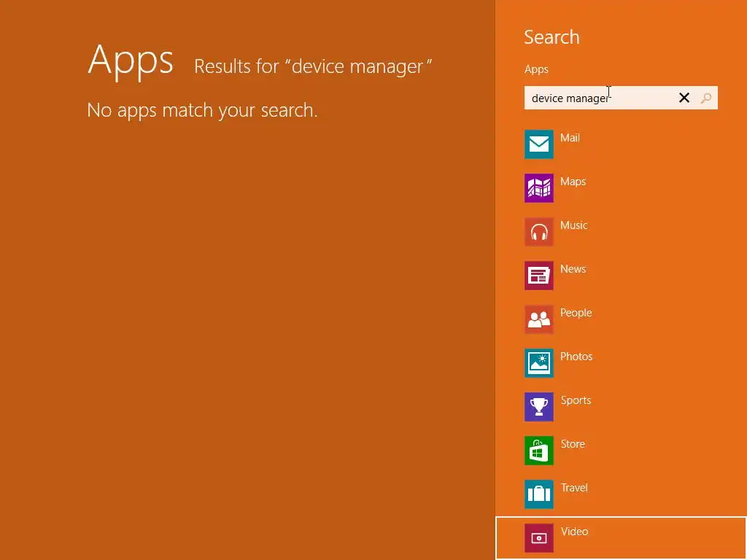Open the Sports trophy icon
The image size is (747, 560).
(x=539, y=407)
